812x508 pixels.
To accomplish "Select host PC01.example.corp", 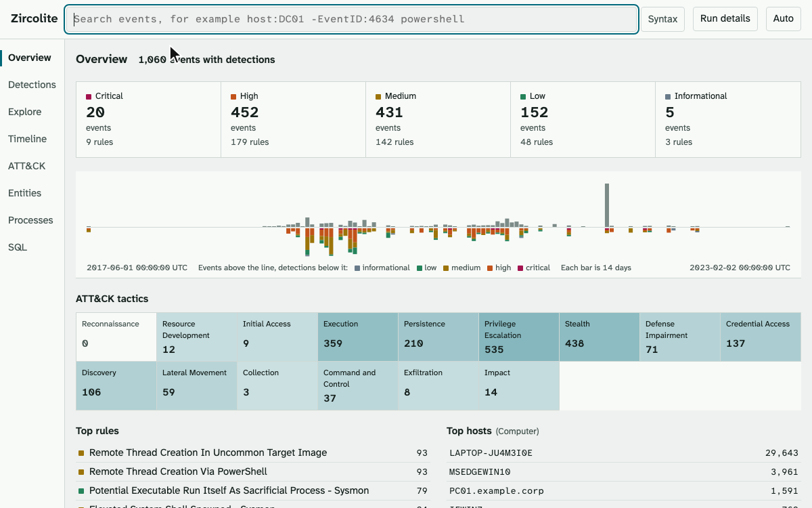I will pyautogui.click(x=624, y=490).
